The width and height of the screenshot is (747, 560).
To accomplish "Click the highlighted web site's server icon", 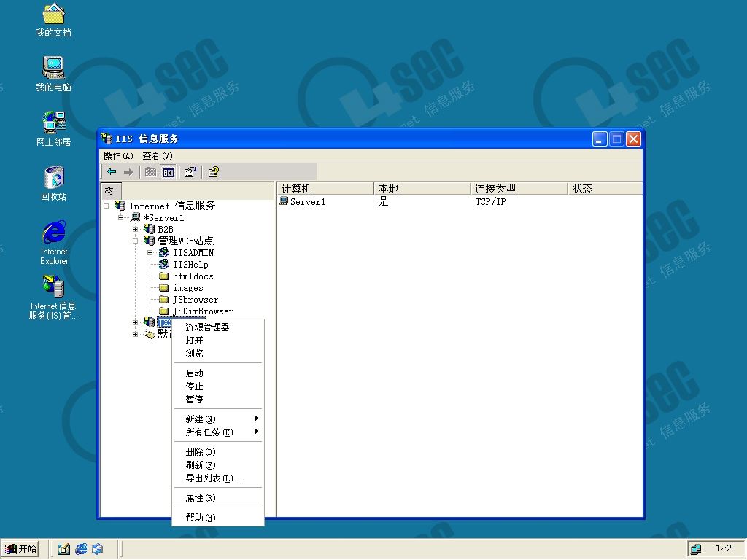I will coord(150,322).
